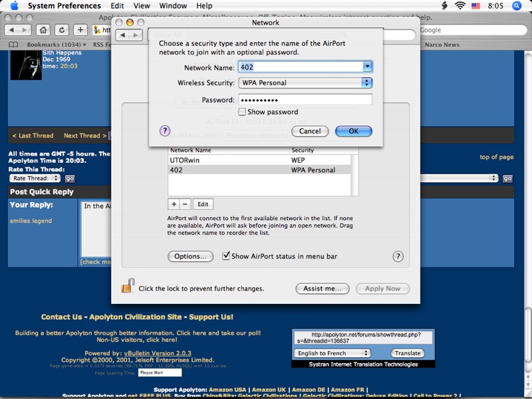
Task: Remove selected network with the minus button
Action: 186,204
